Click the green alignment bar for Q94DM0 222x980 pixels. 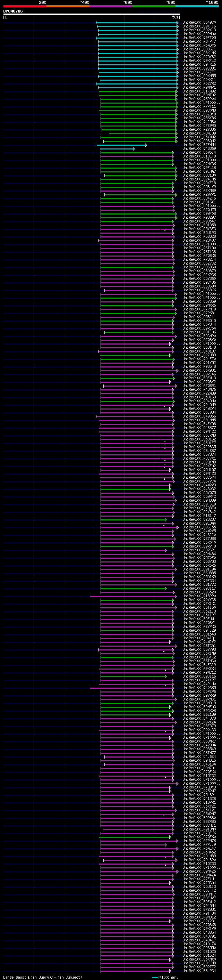pos(137,401)
